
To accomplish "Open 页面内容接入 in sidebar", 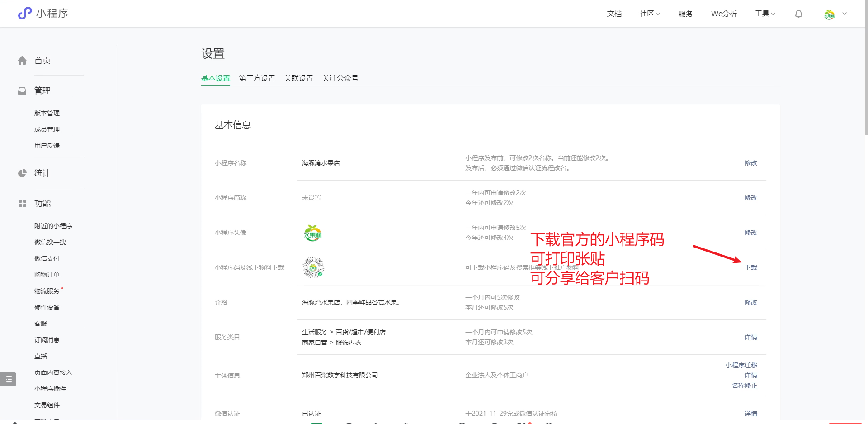I will [53, 372].
